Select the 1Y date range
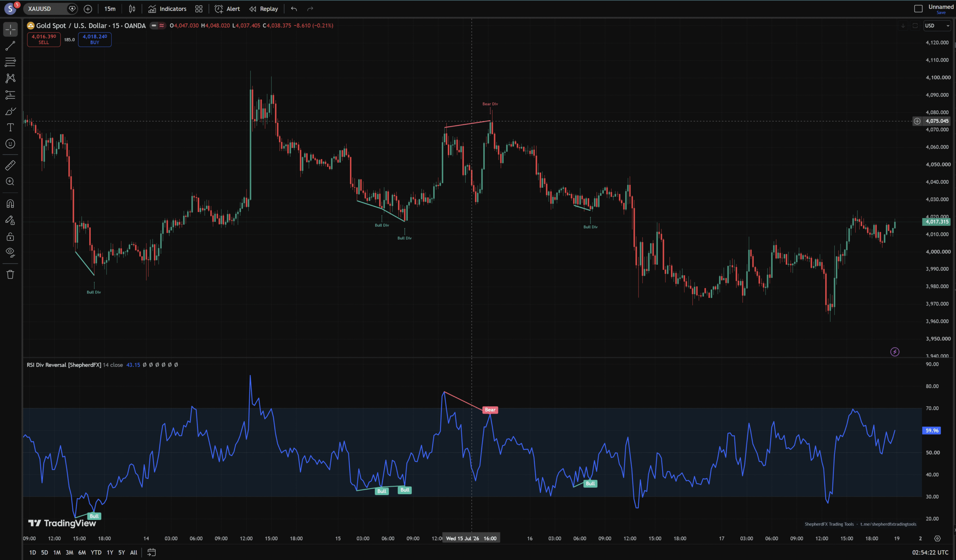Image resolution: width=956 pixels, height=560 pixels. tap(110, 553)
